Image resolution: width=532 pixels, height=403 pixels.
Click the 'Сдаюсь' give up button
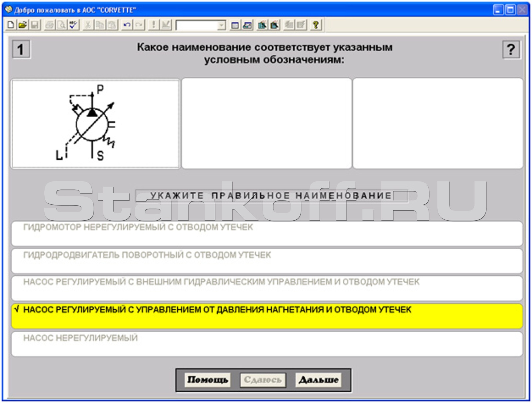click(263, 380)
